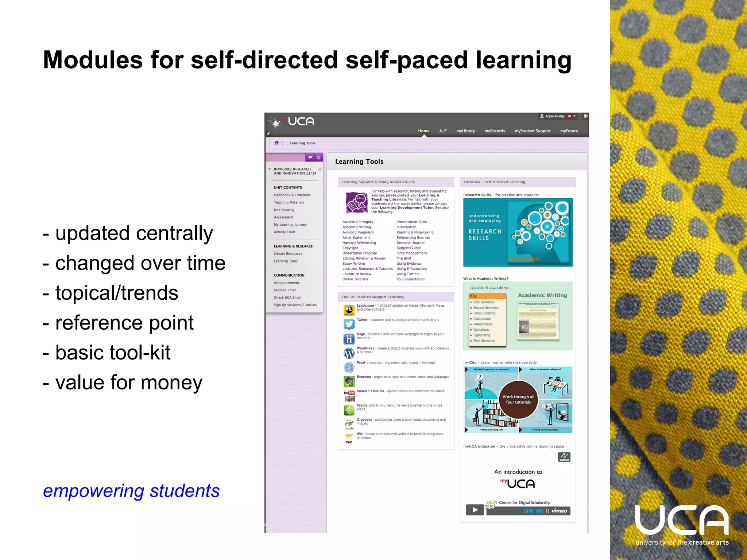This screenshot has height=560, width=747.
Task: Open the myStudent Support tab
Action: [x=533, y=131]
